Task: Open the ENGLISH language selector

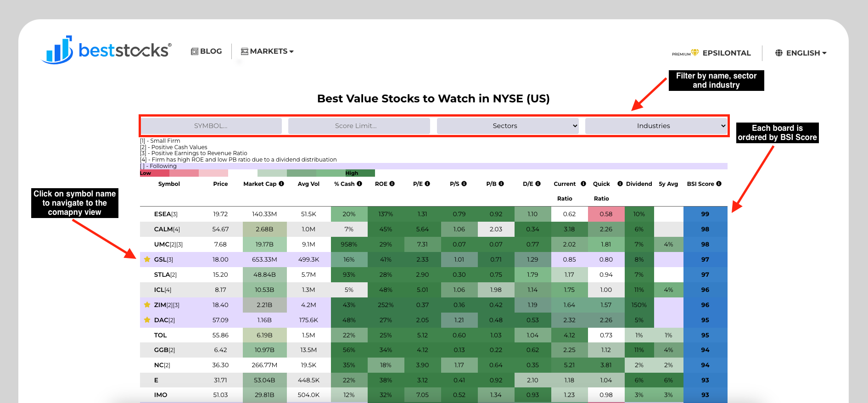Action: 801,53
